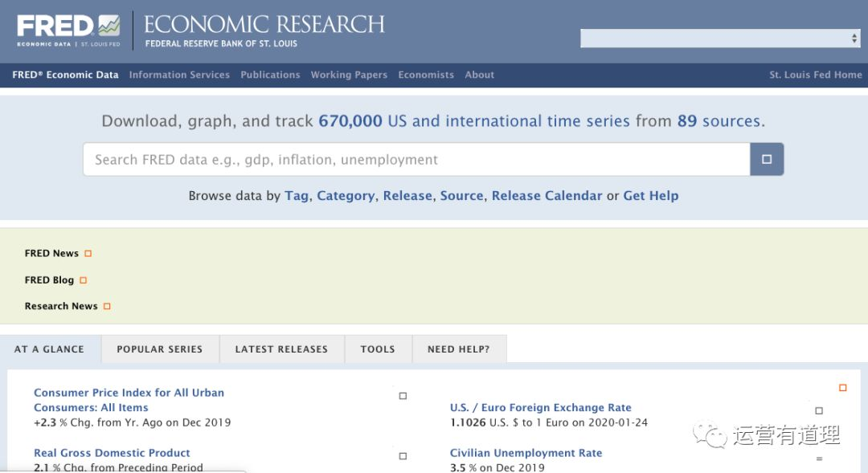Open the FRED Blog link
The height and width of the screenshot is (473, 868).
[49, 280]
